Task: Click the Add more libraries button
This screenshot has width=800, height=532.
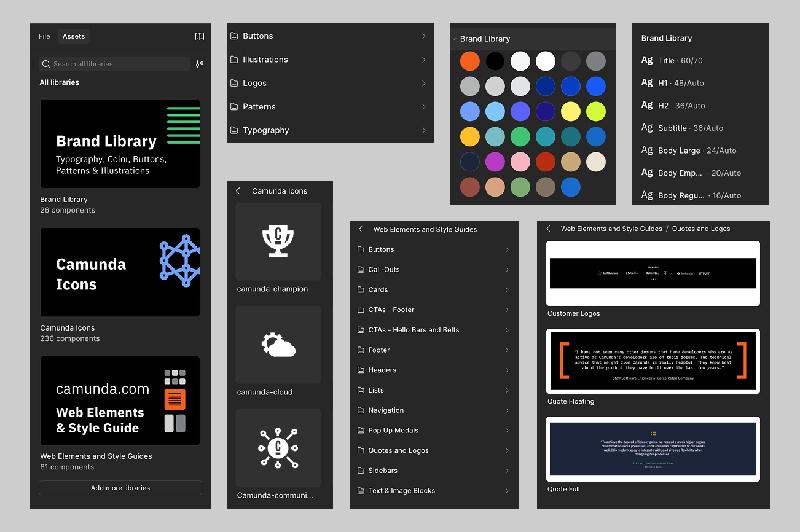Action: (x=120, y=488)
